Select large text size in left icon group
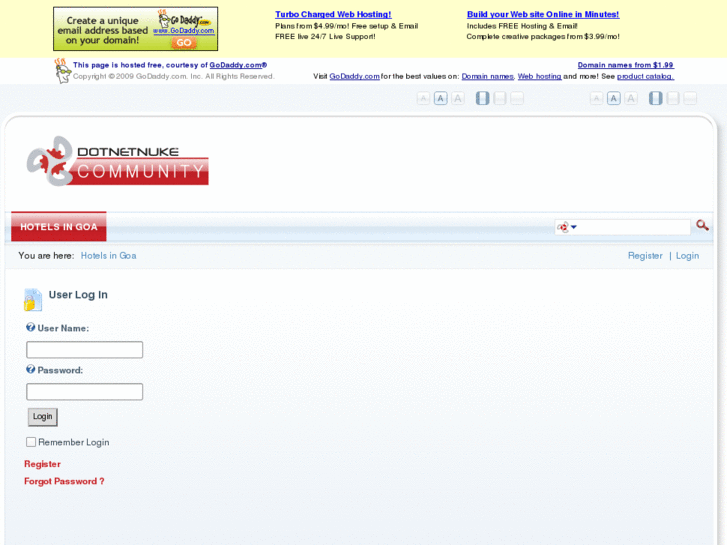Image resolution: width=727 pixels, height=545 pixels. [x=458, y=98]
